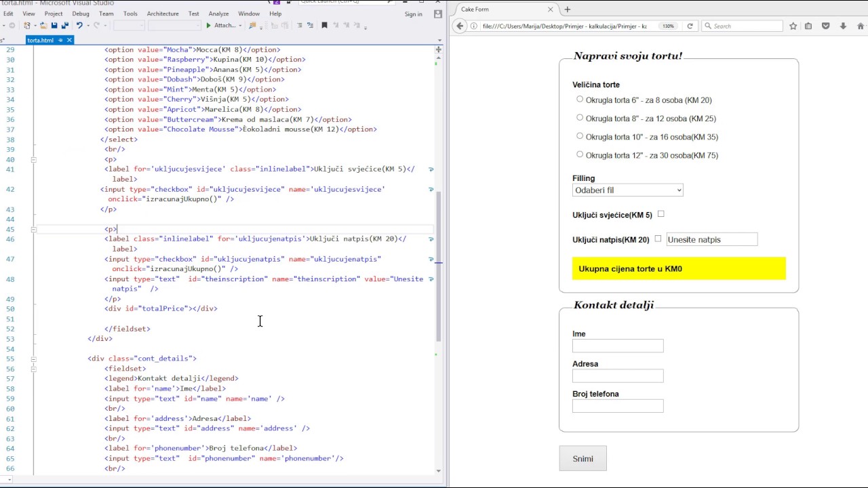Select Okrugla torta 8" for 12 osoba radio

[580, 117]
